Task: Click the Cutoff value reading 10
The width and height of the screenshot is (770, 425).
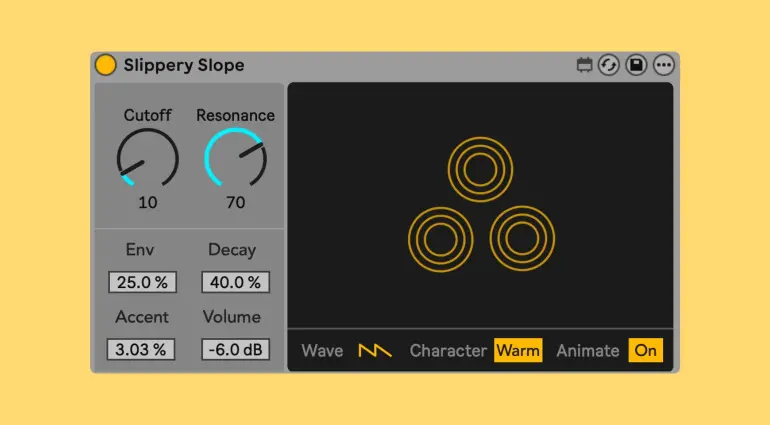Action: [x=147, y=202]
